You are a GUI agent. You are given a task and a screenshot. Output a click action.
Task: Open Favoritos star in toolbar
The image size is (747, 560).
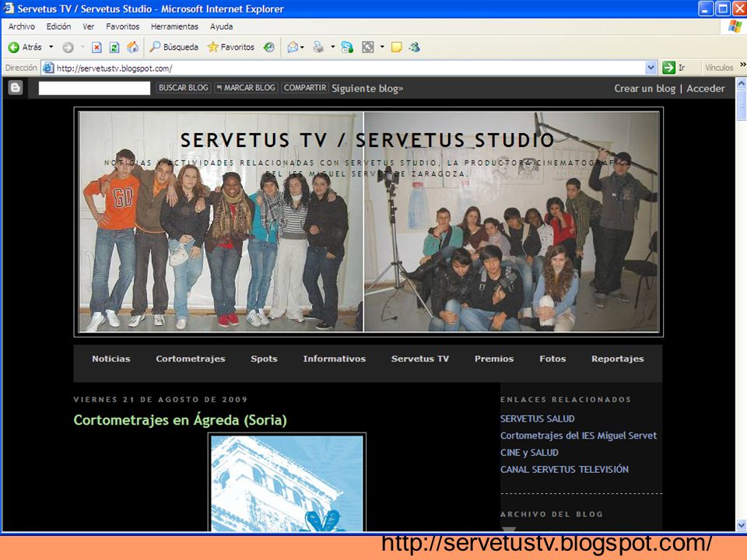click(230, 47)
